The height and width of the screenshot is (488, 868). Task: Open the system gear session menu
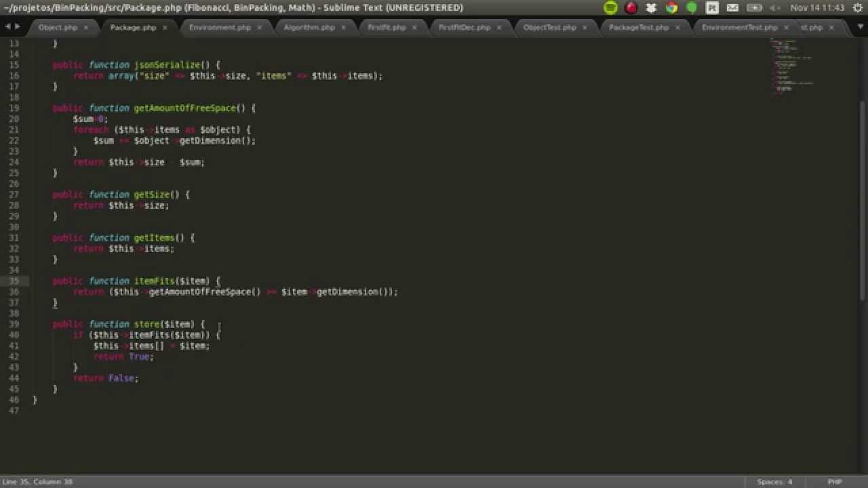tap(856, 7)
